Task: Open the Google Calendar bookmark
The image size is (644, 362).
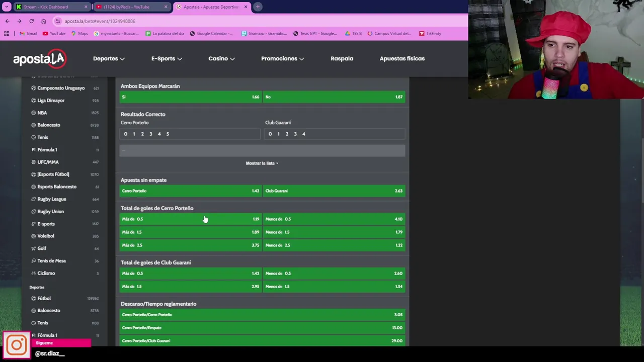Action: tap(211, 34)
